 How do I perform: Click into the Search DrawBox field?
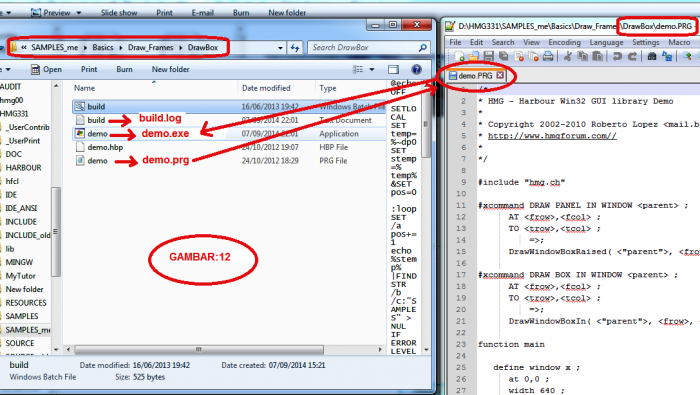pos(369,47)
